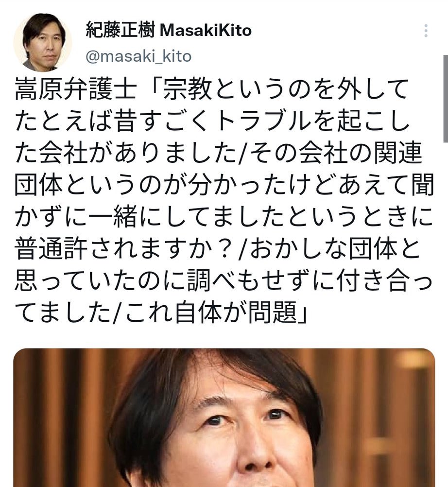Image resolution: width=448 pixels, height=487 pixels.
Task: Click the tweet line starting 嵩原弁護士「宗教という
Action: (x=211, y=88)
